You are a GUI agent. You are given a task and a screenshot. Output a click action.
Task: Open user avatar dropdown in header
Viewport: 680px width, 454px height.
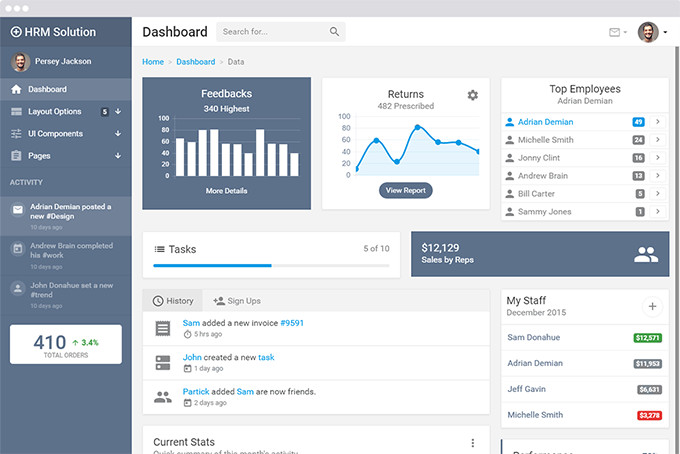click(652, 32)
